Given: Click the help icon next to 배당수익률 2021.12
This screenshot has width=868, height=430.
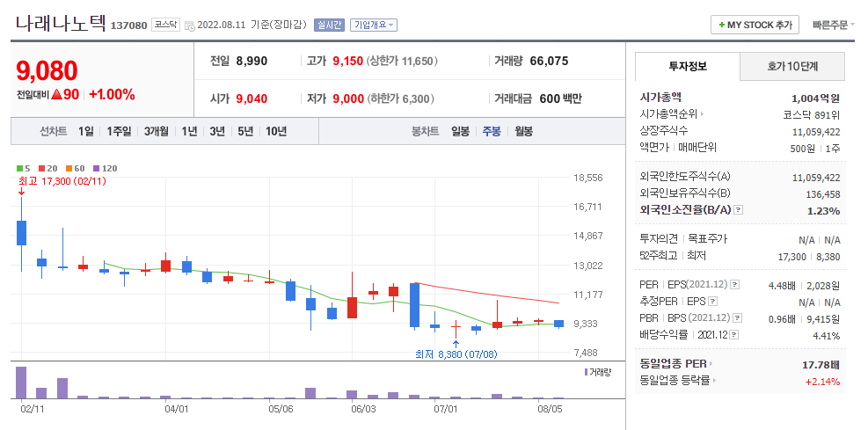Looking at the screenshot, I should pyautogui.click(x=734, y=335).
